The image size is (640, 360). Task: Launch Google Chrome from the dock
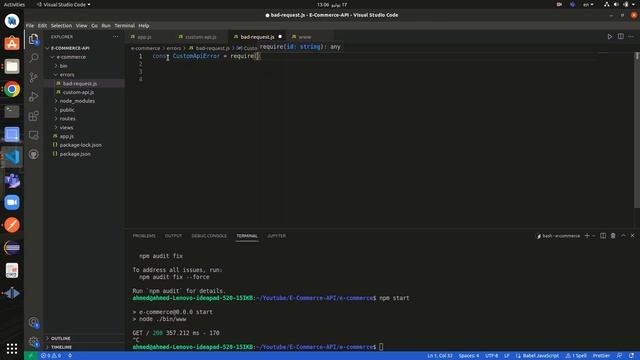12,89
